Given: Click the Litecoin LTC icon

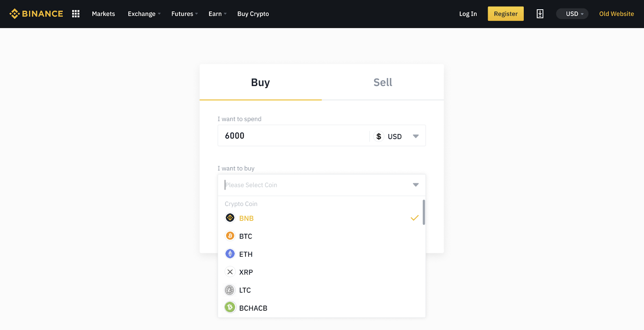Looking at the screenshot, I should [x=230, y=290].
